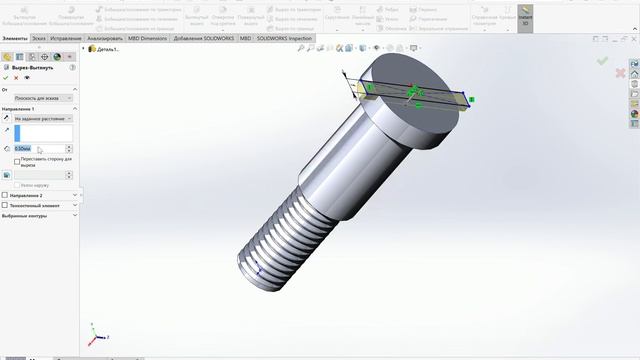The width and height of the screenshot is (640, 360).
Task: Open help for Вырез-Вытянуть
Action: tap(72, 67)
